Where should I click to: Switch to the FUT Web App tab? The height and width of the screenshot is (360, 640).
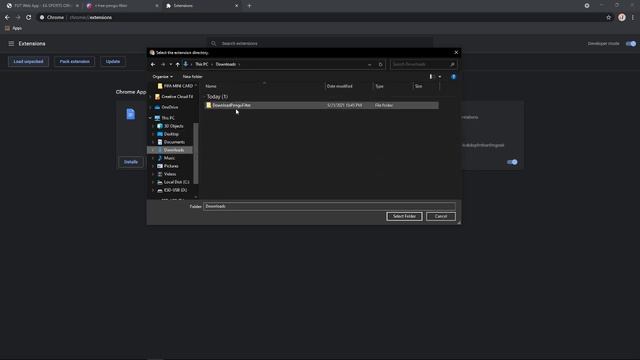(41, 6)
